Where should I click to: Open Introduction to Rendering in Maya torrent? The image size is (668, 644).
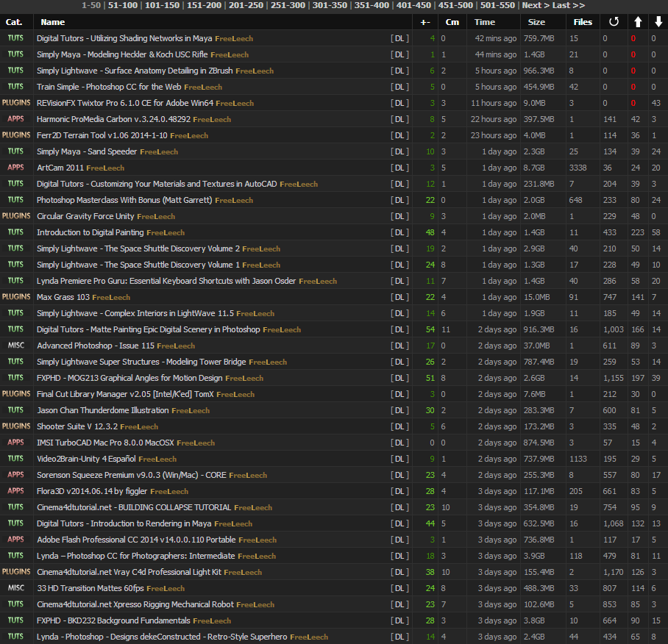(124, 523)
